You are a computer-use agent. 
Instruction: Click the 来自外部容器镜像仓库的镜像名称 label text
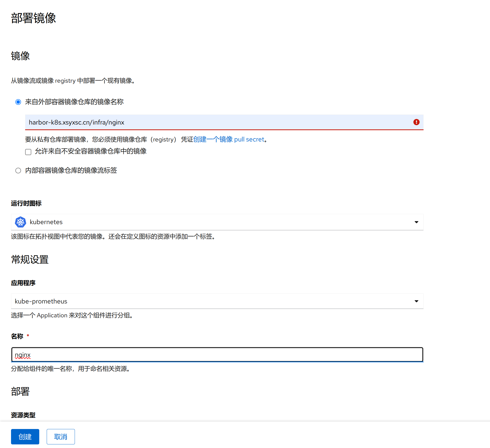pos(74,102)
